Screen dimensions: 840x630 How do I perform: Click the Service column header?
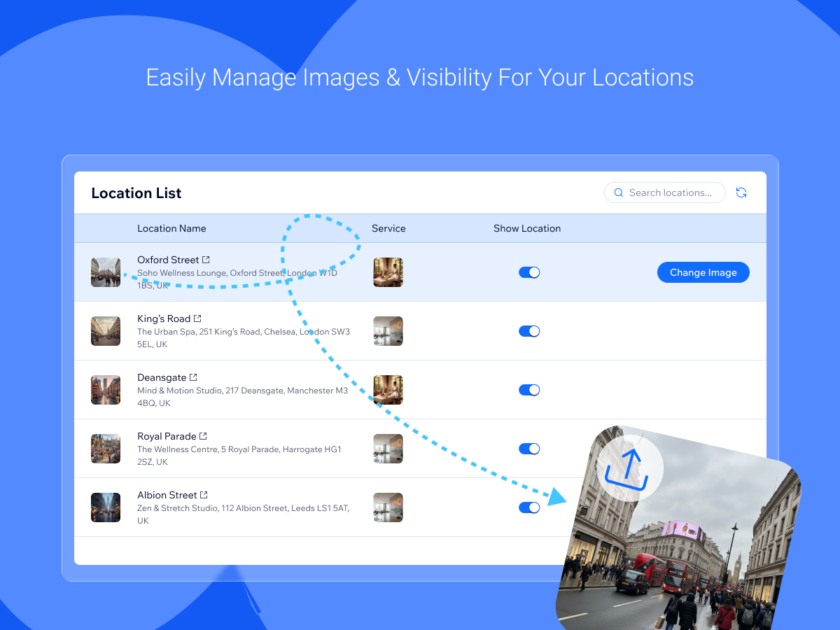tap(388, 228)
